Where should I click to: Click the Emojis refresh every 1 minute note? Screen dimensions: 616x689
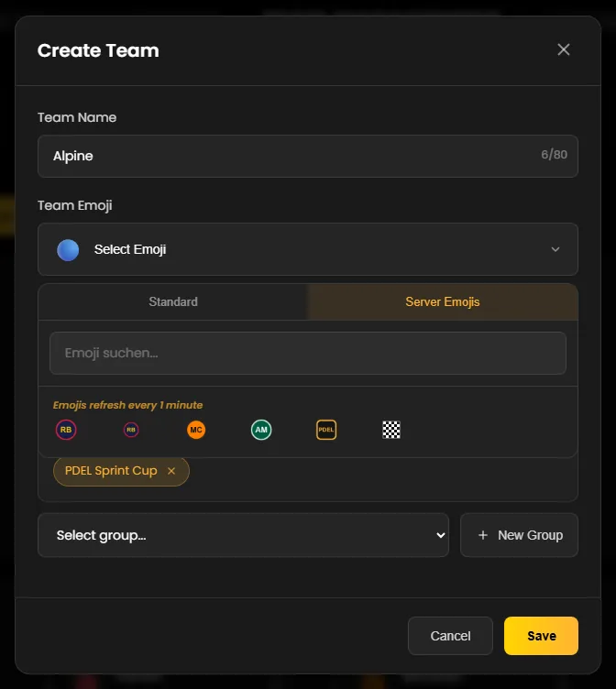[x=128, y=405]
